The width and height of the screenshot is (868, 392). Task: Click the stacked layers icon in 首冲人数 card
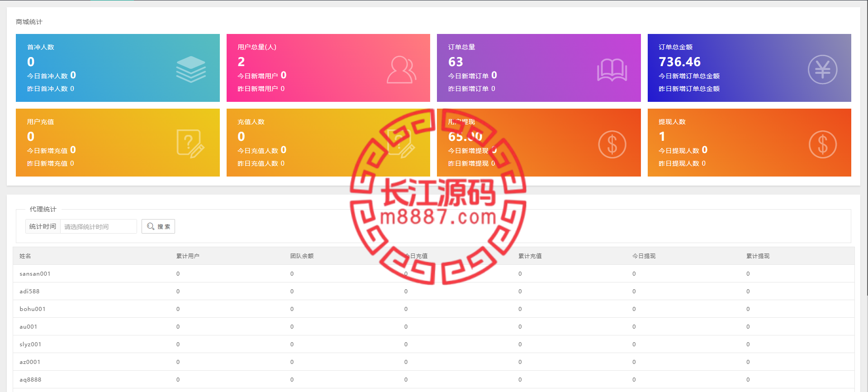[x=191, y=69]
